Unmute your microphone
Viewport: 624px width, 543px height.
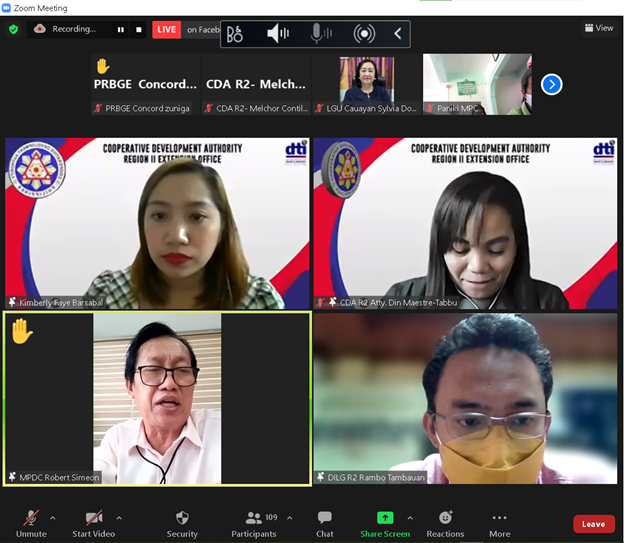coord(31,524)
